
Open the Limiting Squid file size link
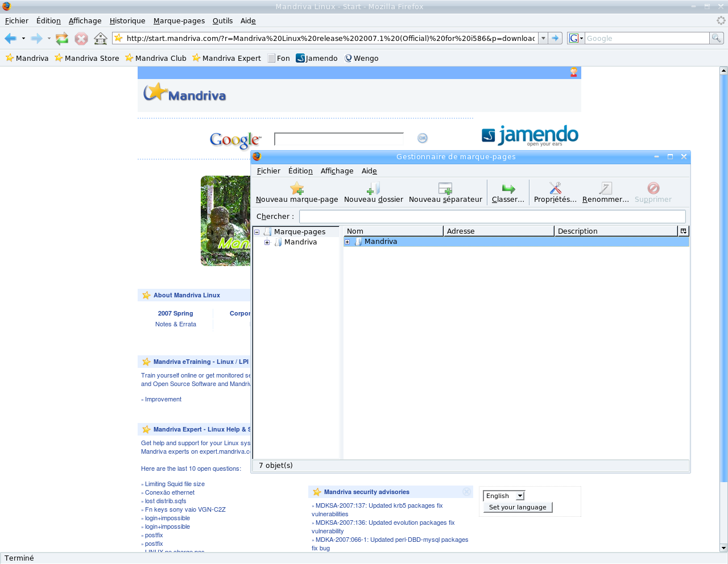coord(175,484)
